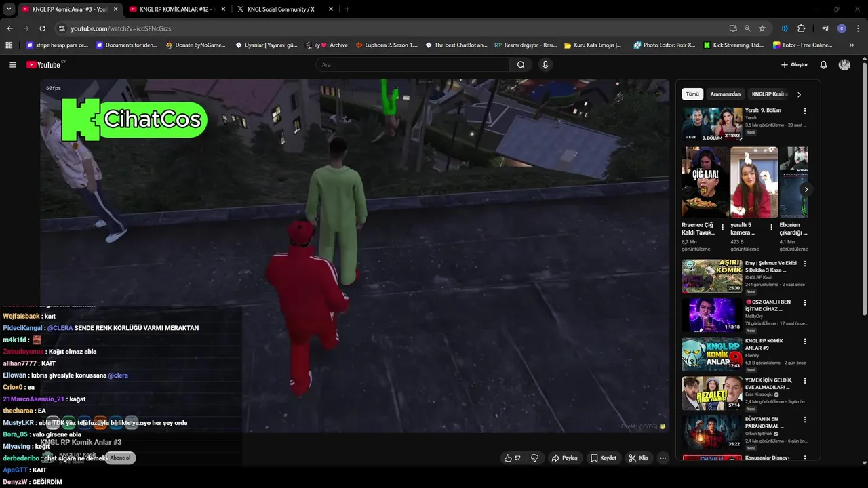Open Kick Streaming bookmark
Viewport: 868px width, 488px height.
pyautogui.click(x=734, y=45)
